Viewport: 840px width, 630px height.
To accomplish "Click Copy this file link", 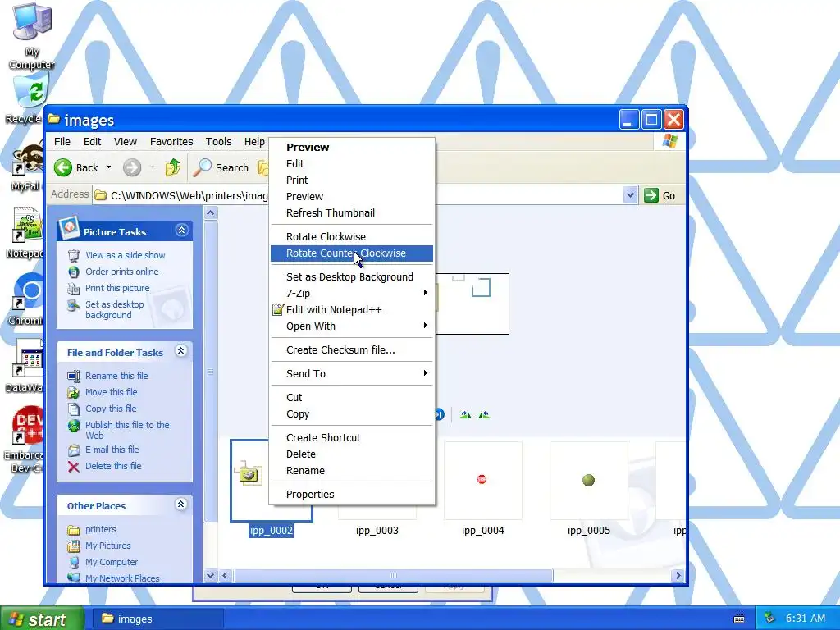I will [x=111, y=409].
